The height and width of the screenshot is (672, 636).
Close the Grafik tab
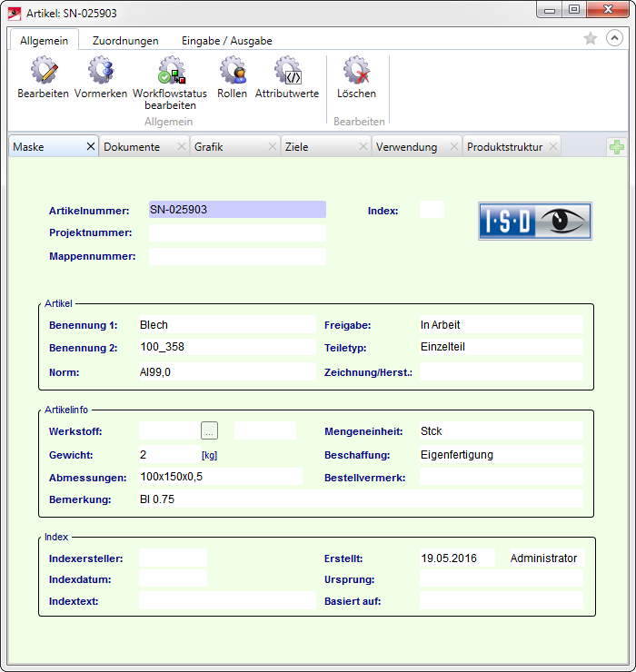coord(272,147)
